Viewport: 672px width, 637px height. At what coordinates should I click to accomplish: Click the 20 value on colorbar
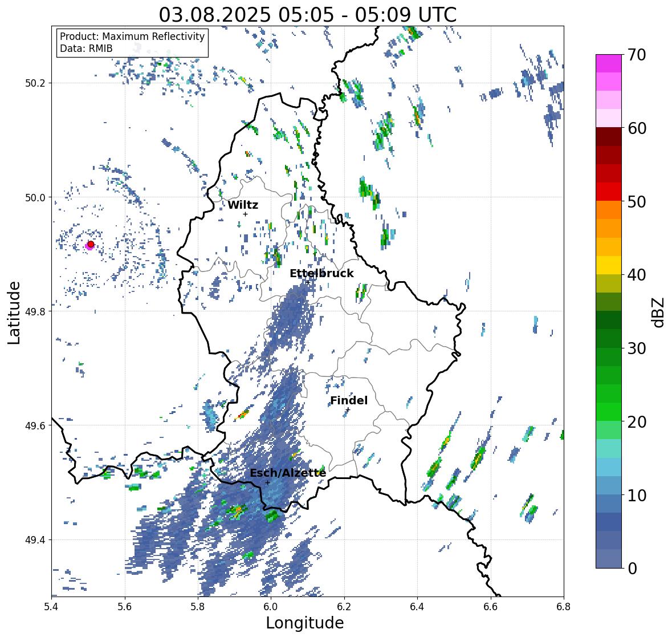(637, 422)
